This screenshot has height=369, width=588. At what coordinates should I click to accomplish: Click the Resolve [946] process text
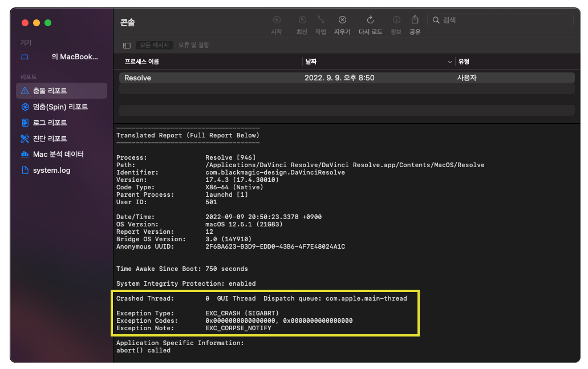click(230, 157)
